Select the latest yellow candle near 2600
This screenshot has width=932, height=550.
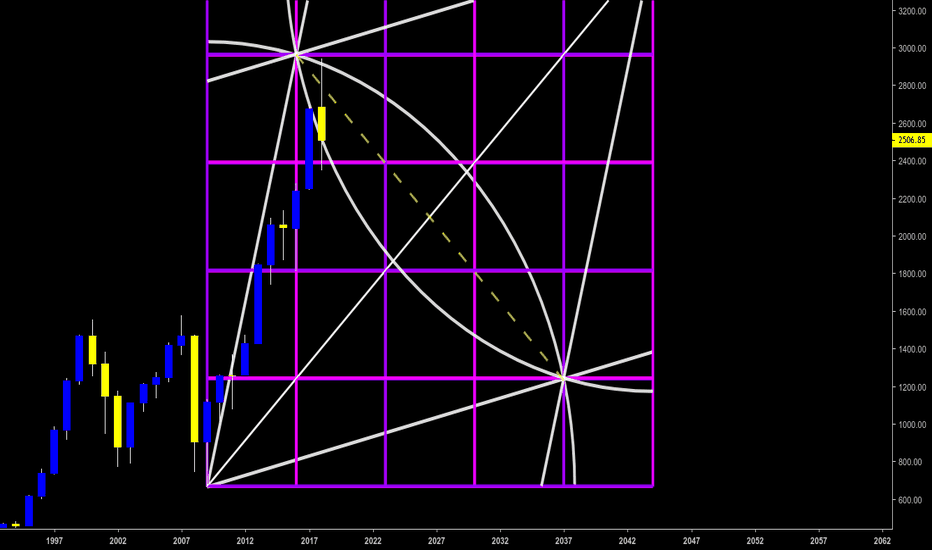pyautogui.click(x=322, y=124)
